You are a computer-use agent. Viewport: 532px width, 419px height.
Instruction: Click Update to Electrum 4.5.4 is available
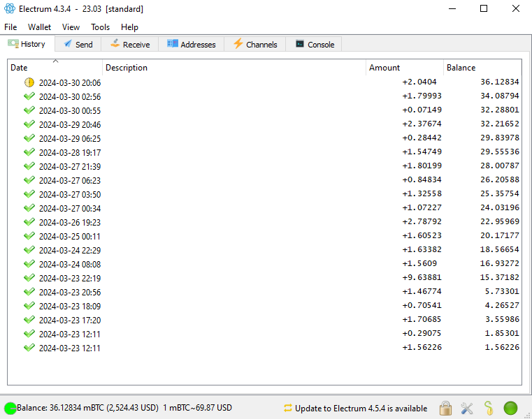(x=361, y=408)
